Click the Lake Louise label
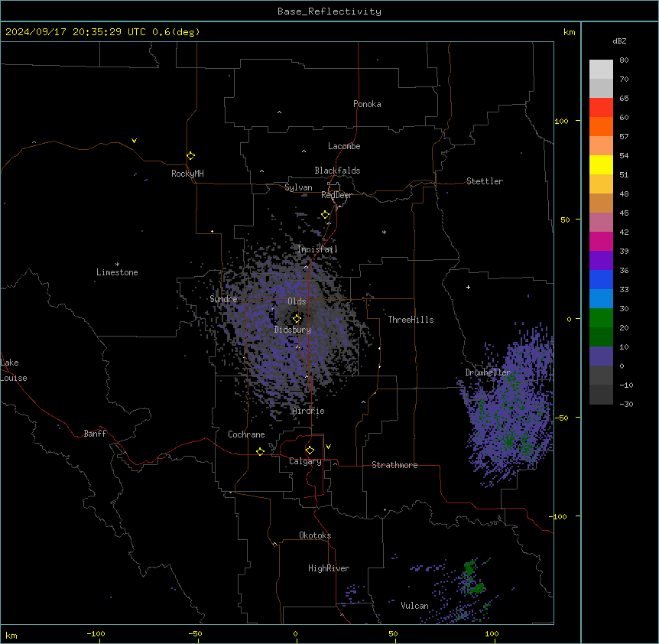 pyautogui.click(x=14, y=370)
